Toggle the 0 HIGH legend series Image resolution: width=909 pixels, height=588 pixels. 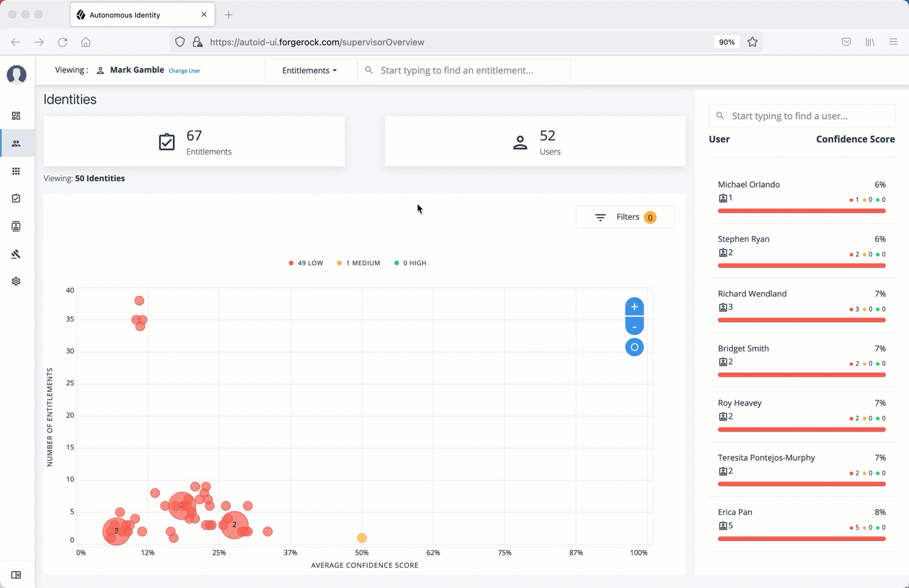click(x=410, y=263)
